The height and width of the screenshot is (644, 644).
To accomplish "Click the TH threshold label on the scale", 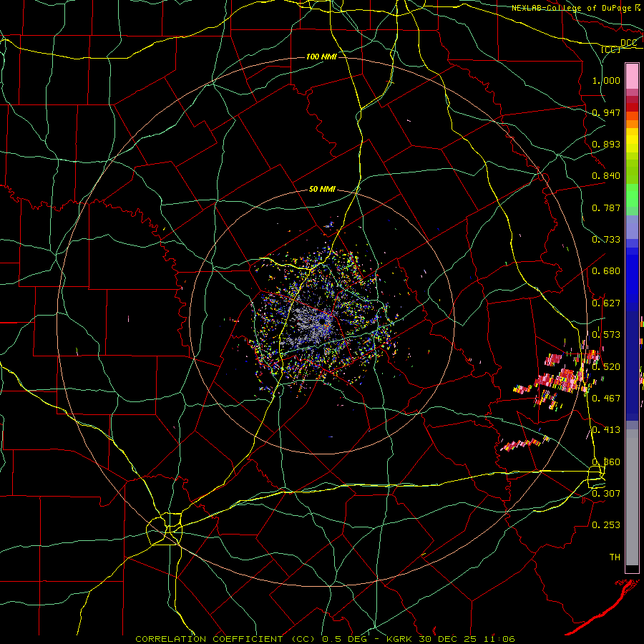I will [615, 557].
